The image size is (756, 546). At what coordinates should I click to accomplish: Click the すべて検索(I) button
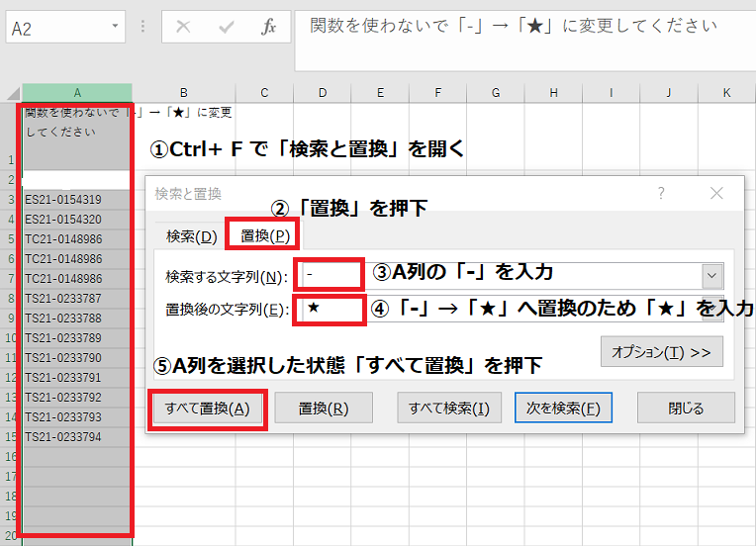tap(449, 409)
